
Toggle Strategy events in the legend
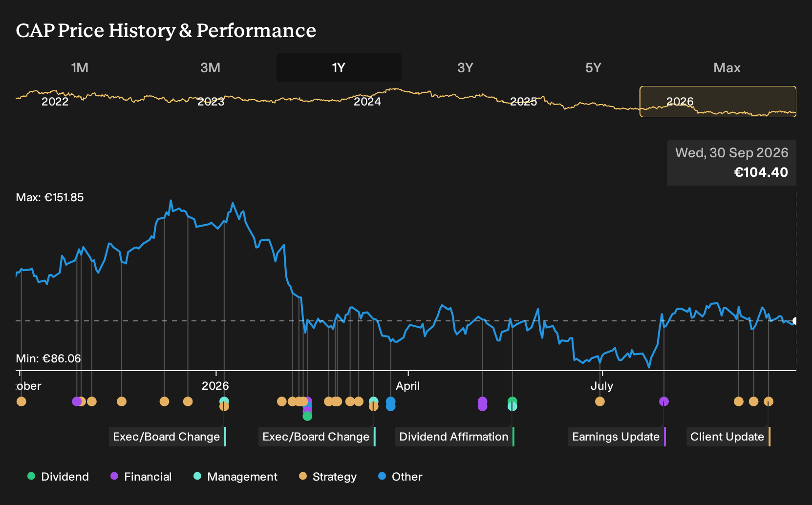(328, 477)
